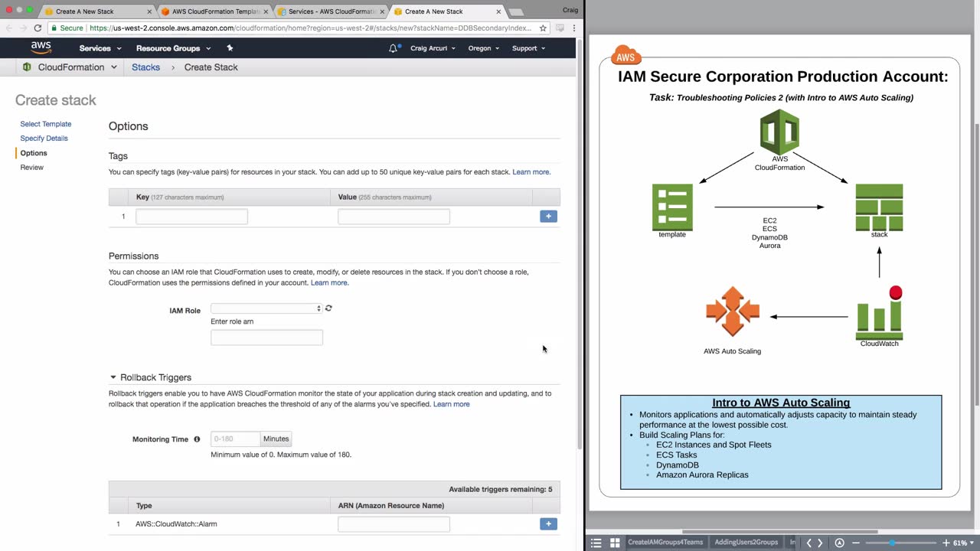Bookmark this page with the star icon
The width and height of the screenshot is (980, 551).
[x=543, y=28]
